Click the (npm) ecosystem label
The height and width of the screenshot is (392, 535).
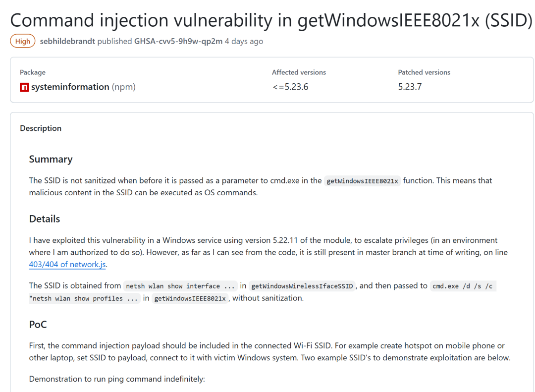pyautogui.click(x=123, y=87)
